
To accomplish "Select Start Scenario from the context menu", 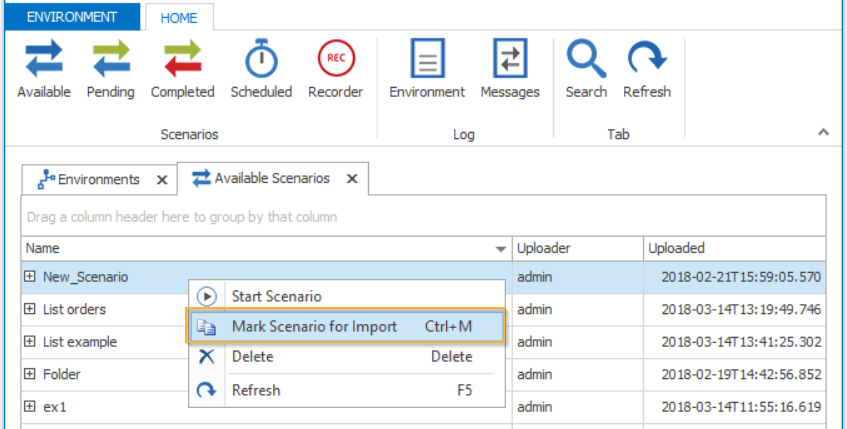I will pyautogui.click(x=276, y=297).
